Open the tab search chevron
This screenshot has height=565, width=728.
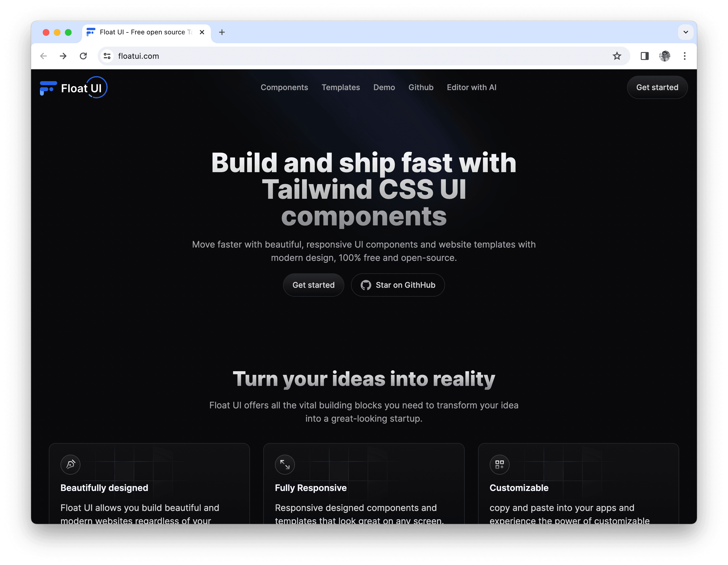(x=686, y=32)
